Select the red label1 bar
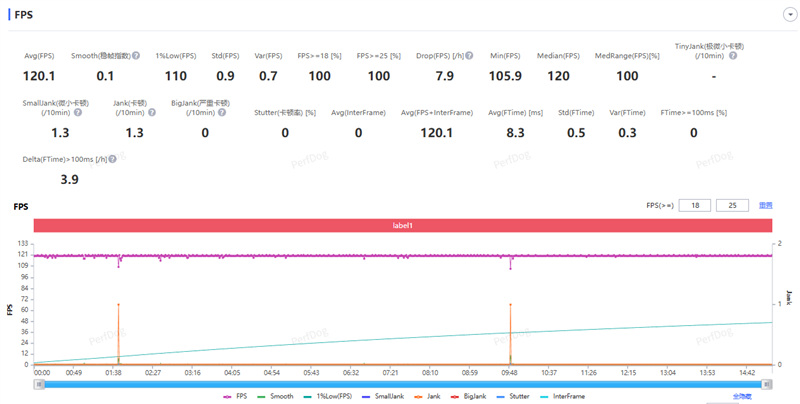 pyautogui.click(x=403, y=225)
